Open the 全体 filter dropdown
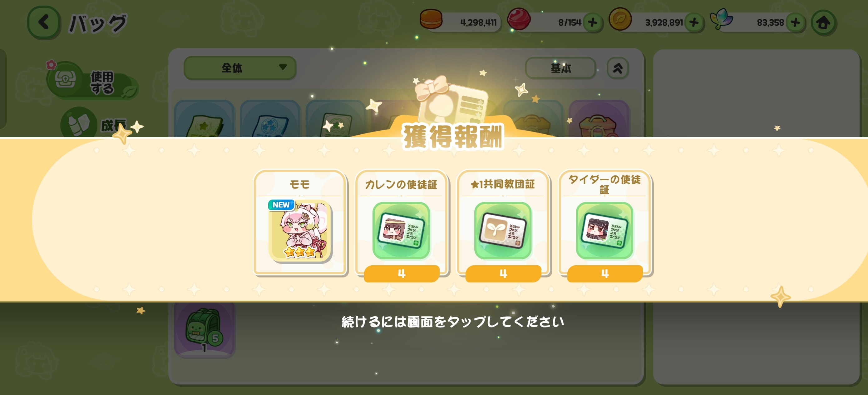The height and width of the screenshot is (395, 868). tap(240, 68)
